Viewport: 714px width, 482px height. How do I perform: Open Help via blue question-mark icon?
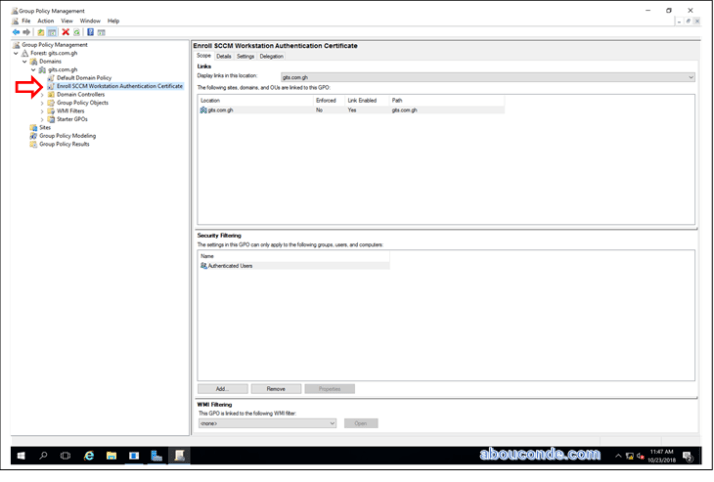(x=90, y=32)
